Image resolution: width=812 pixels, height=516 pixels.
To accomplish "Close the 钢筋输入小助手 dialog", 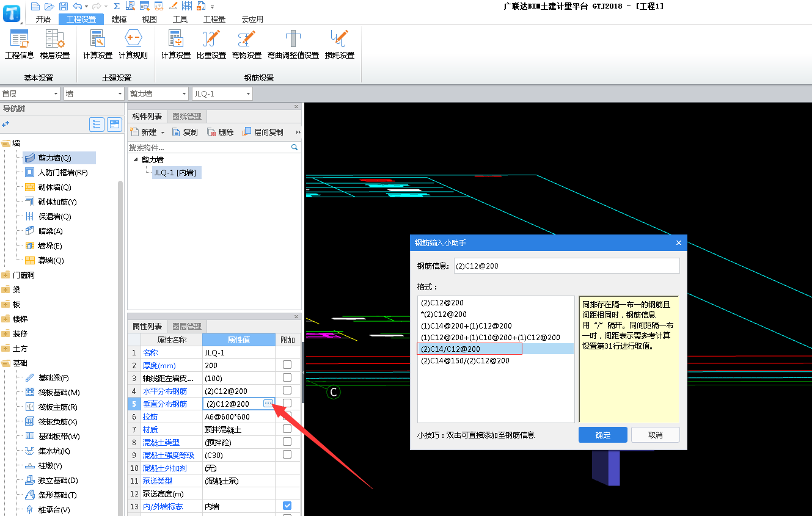I will coord(678,242).
